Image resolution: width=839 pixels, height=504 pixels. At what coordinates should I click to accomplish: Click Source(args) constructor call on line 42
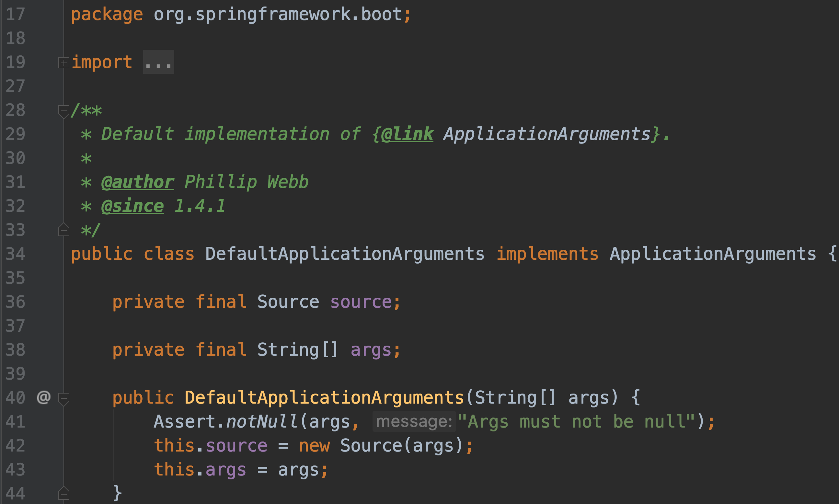(x=401, y=445)
